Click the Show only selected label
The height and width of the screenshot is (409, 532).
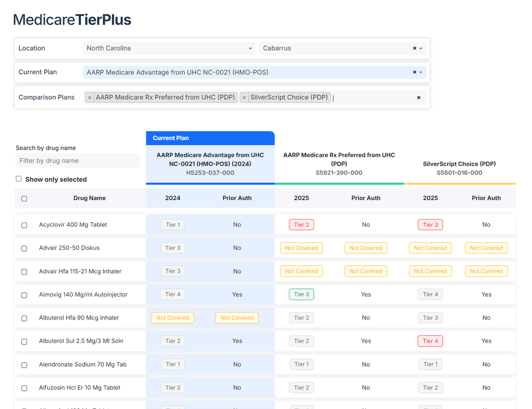tap(56, 180)
